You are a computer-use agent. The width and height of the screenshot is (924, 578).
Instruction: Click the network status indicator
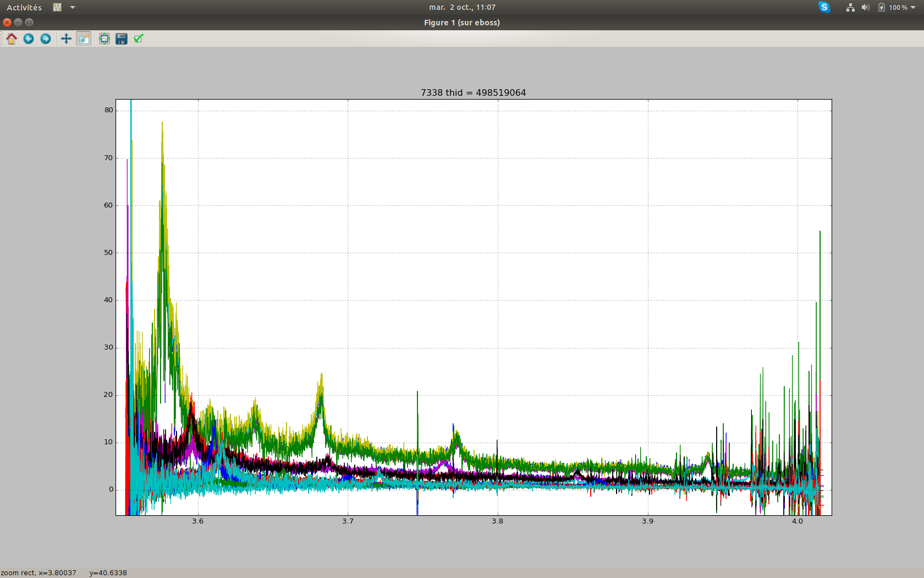click(x=850, y=7)
